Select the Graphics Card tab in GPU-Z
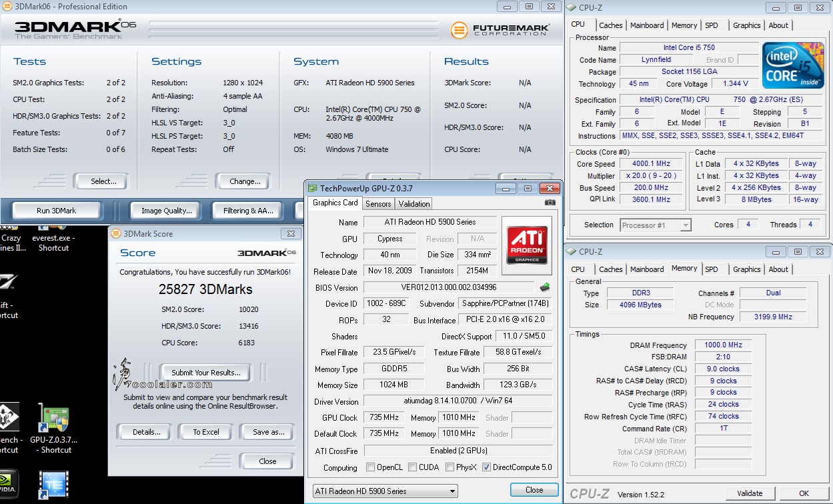The width and height of the screenshot is (833, 504). [335, 203]
